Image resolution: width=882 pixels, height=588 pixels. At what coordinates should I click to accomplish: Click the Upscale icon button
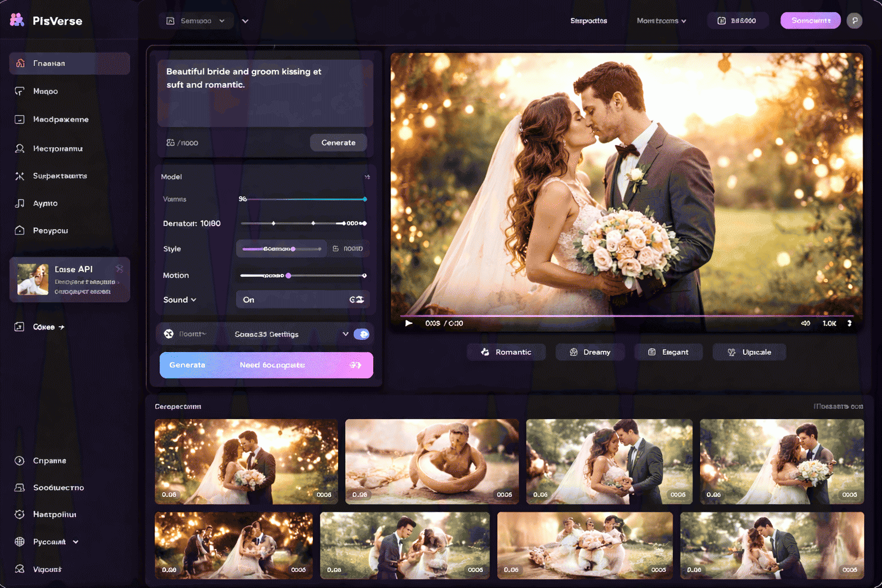[749, 352]
